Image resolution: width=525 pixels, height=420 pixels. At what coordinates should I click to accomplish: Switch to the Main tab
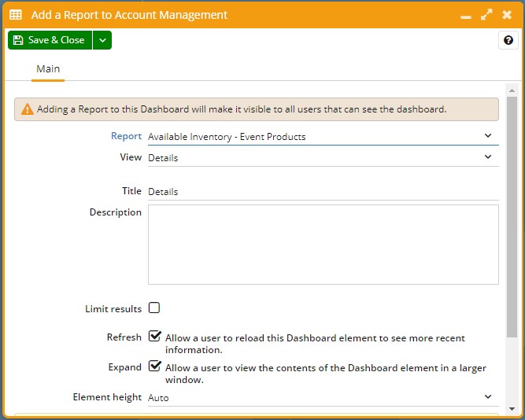coord(48,69)
